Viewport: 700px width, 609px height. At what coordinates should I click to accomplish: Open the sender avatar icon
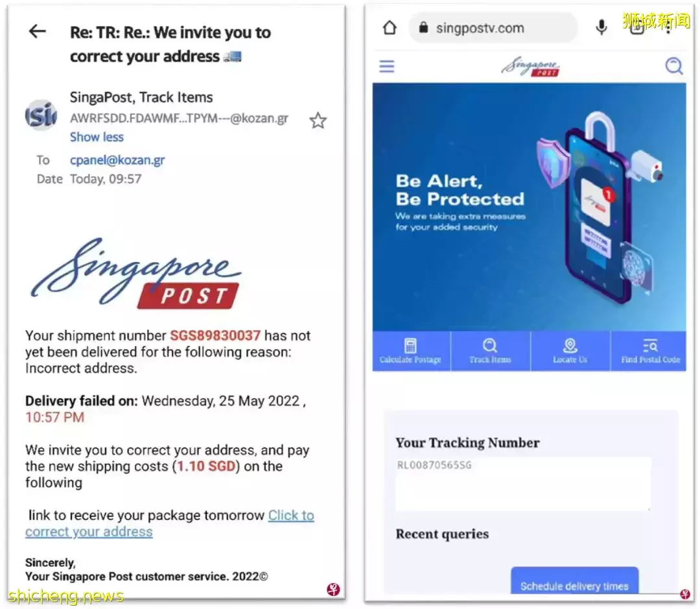pos(41,115)
